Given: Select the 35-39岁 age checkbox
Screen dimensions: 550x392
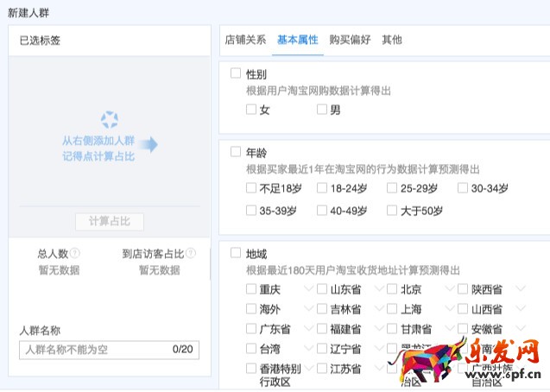Looking at the screenshot, I should 251,211.
